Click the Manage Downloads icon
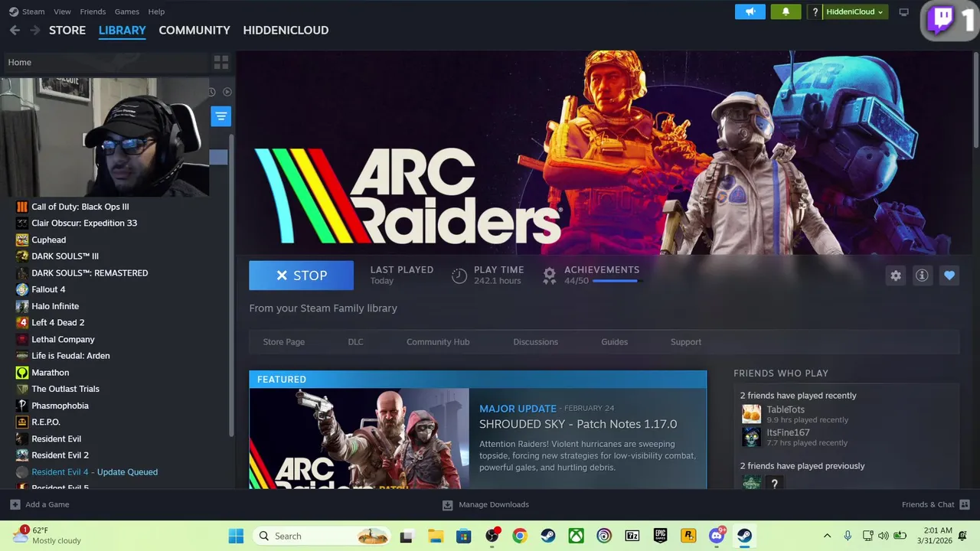The width and height of the screenshot is (980, 551). pos(447,504)
